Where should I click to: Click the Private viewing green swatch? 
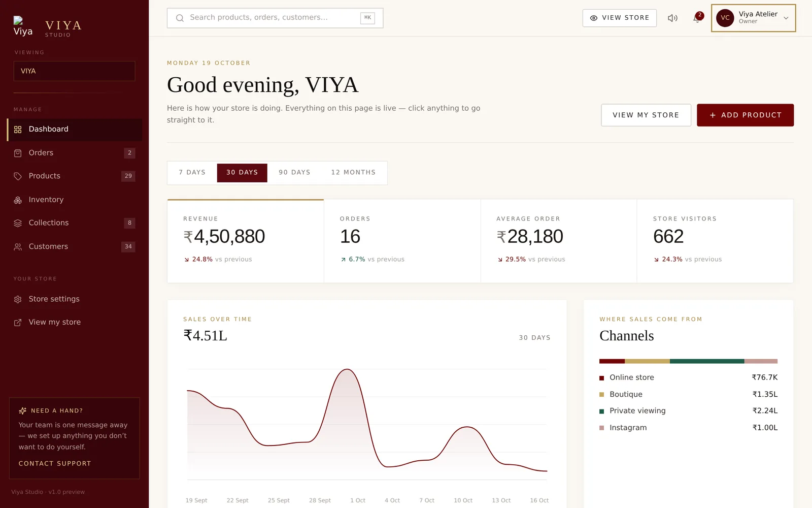[x=602, y=411]
